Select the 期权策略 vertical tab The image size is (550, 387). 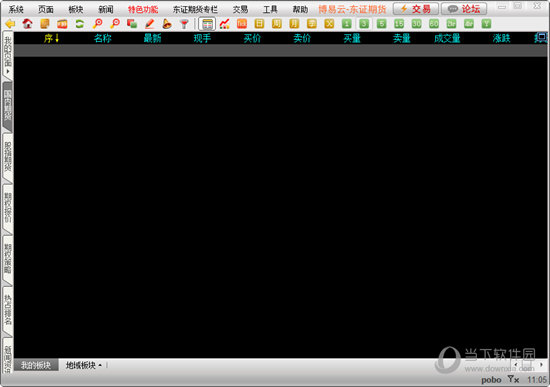point(7,259)
